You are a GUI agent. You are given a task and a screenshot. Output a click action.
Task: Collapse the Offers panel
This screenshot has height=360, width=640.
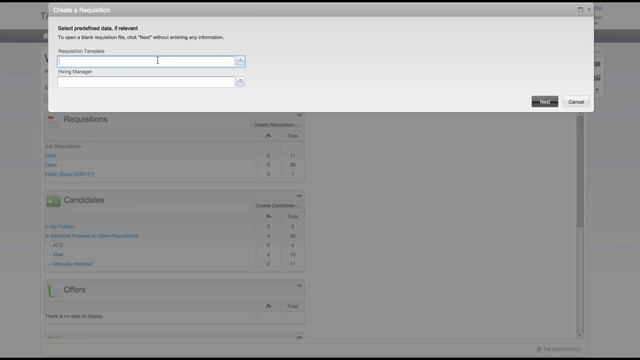[299, 286]
